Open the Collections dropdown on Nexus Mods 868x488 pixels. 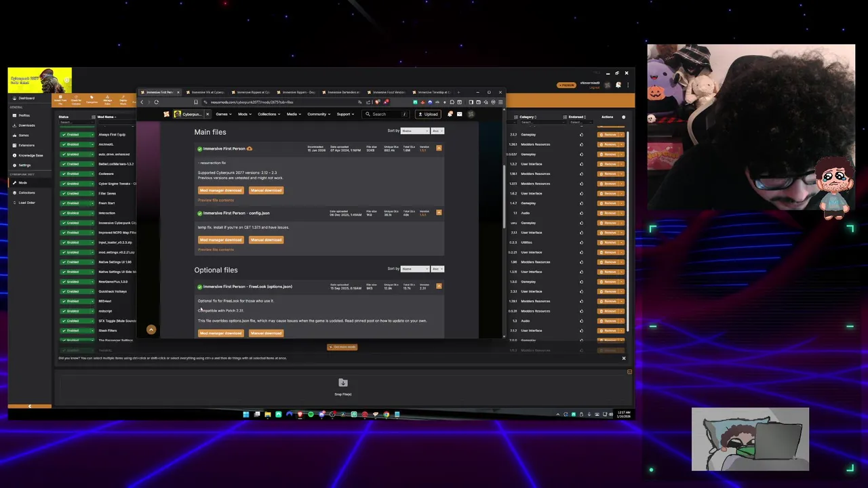(269, 114)
